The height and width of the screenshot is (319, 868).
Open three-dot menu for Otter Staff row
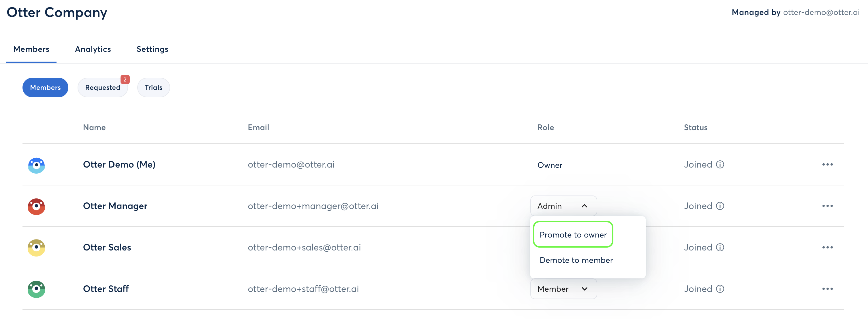coord(827,289)
